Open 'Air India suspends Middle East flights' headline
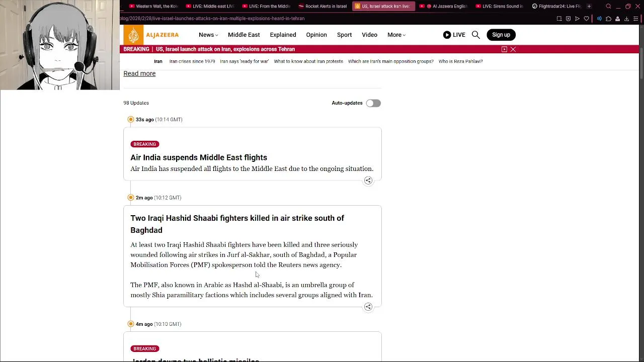Image resolution: width=644 pixels, height=362 pixels. [x=199, y=157]
